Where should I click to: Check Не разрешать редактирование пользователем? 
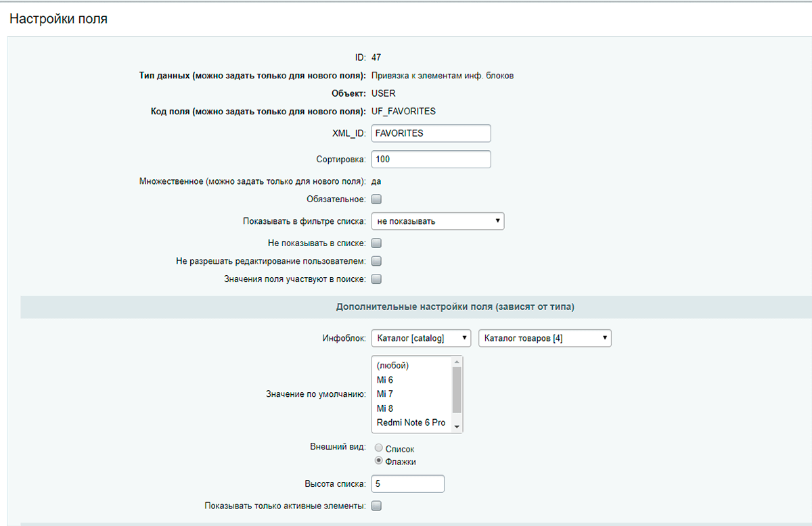377,261
